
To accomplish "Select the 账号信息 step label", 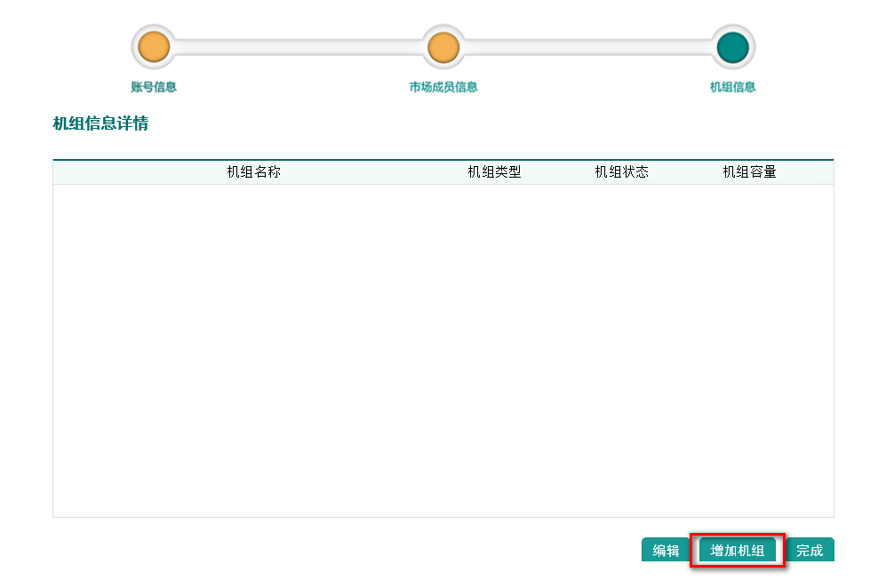I will [154, 87].
